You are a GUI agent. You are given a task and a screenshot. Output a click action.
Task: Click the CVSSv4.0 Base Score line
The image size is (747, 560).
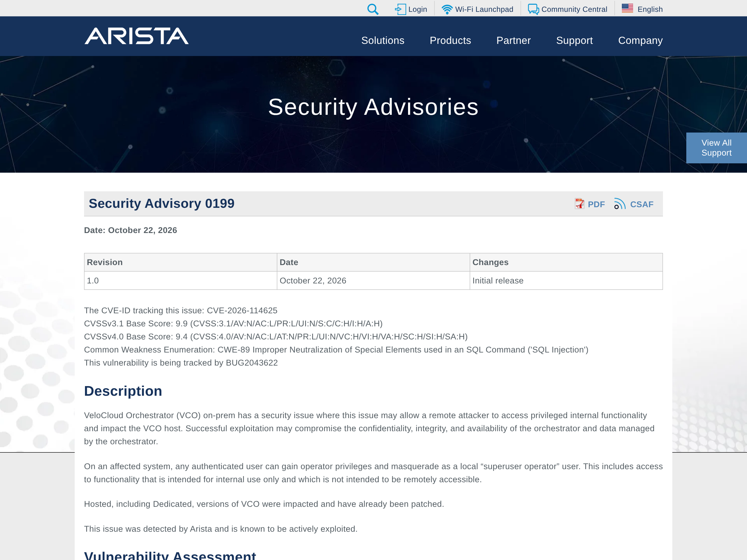coord(276,337)
